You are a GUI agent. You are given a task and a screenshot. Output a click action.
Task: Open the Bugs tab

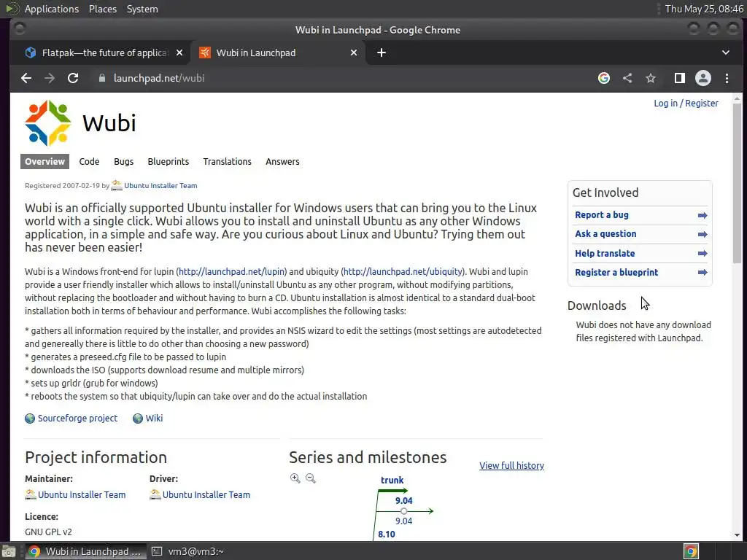tap(123, 161)
